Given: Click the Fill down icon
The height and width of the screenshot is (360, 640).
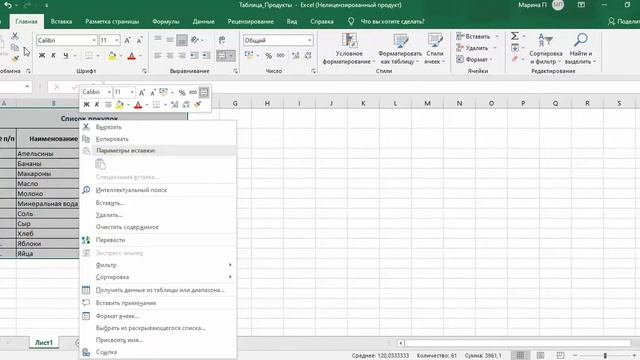Looking at the screenshot, I should [x=515, y=47].
